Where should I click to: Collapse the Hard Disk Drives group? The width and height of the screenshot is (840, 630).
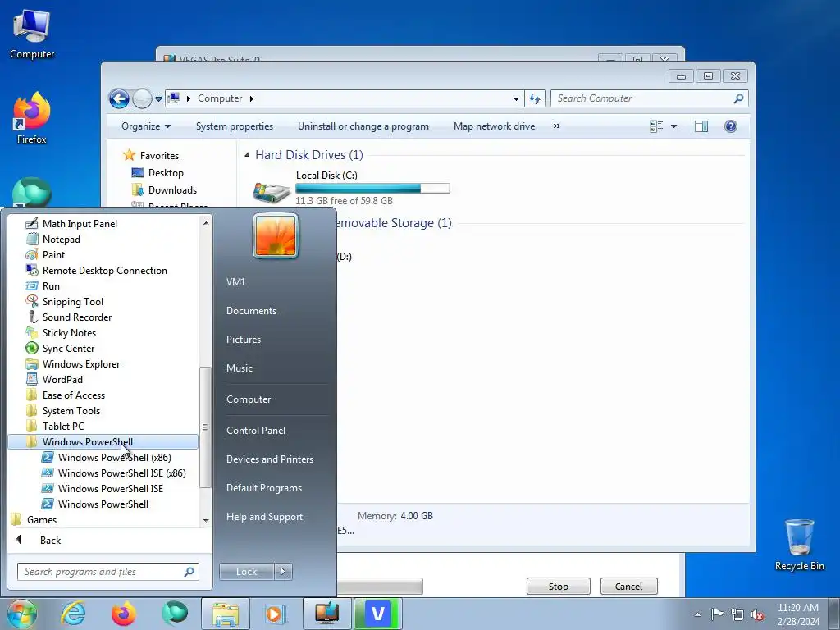247,155
